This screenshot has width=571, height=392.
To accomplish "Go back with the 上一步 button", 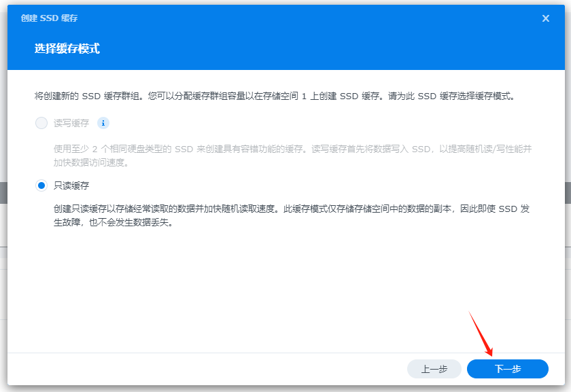I will coord(434,369).
